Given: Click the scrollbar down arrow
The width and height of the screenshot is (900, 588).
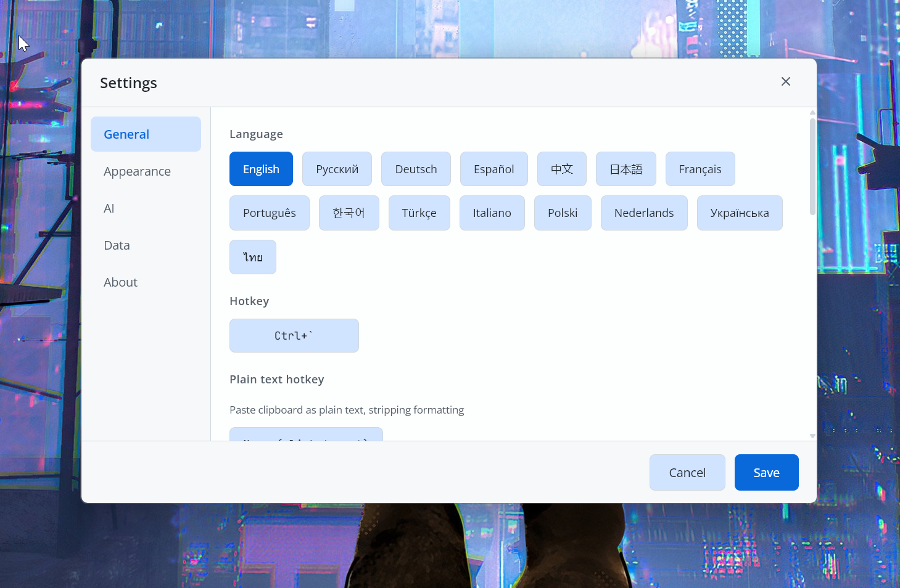Looking at the screenshot, I should (812, 436).
